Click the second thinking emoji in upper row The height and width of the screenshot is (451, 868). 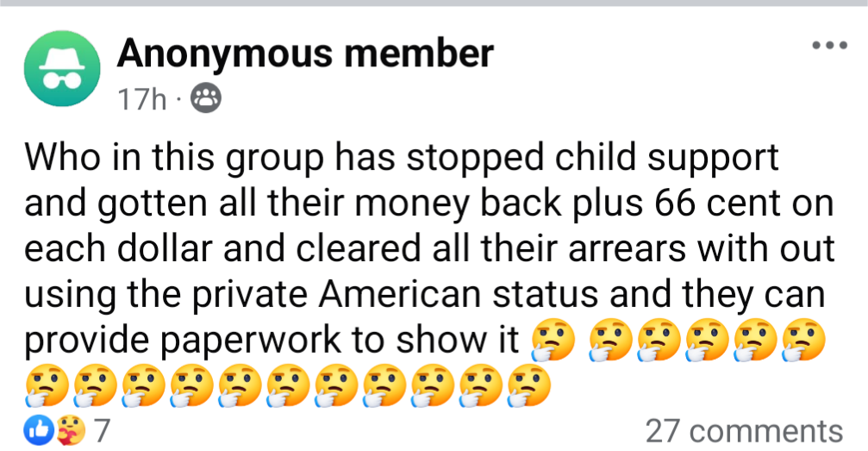pos(610,340)
